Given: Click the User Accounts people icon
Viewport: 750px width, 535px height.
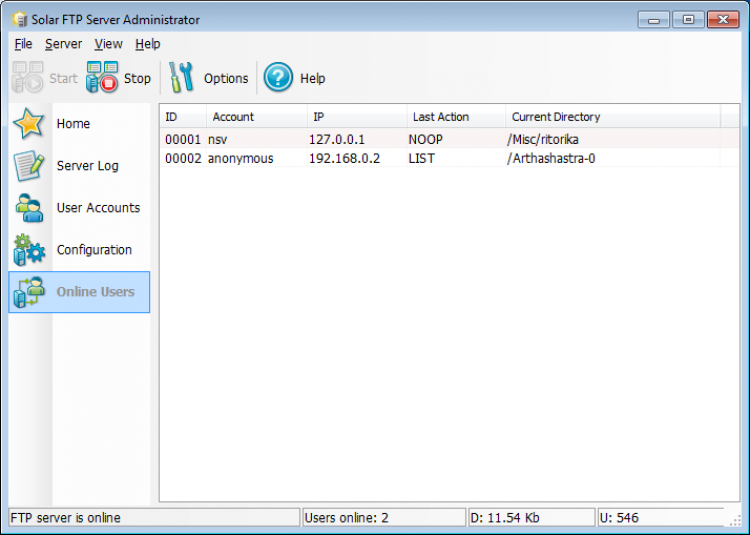Looking at the screenshot, I should coord(29,207).
